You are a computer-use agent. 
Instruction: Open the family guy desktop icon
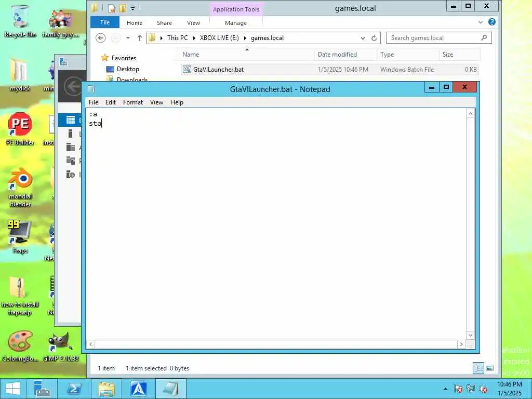point(60,23)
